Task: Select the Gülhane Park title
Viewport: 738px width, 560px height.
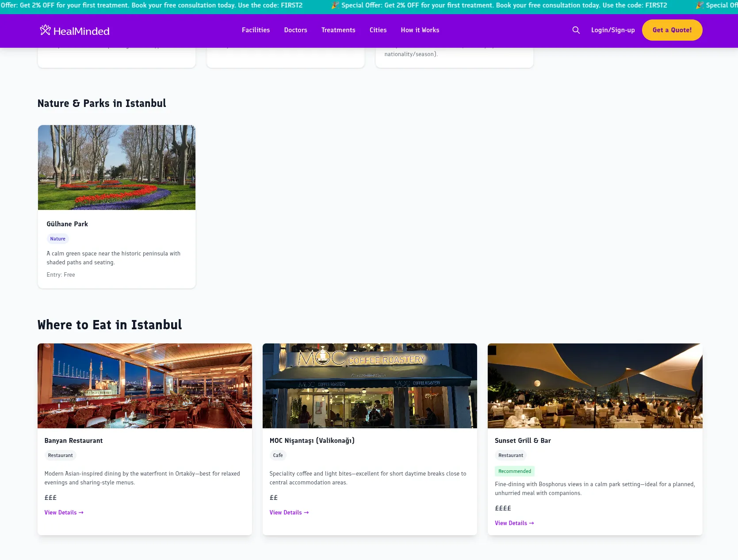Action: [x=67, y=224]
